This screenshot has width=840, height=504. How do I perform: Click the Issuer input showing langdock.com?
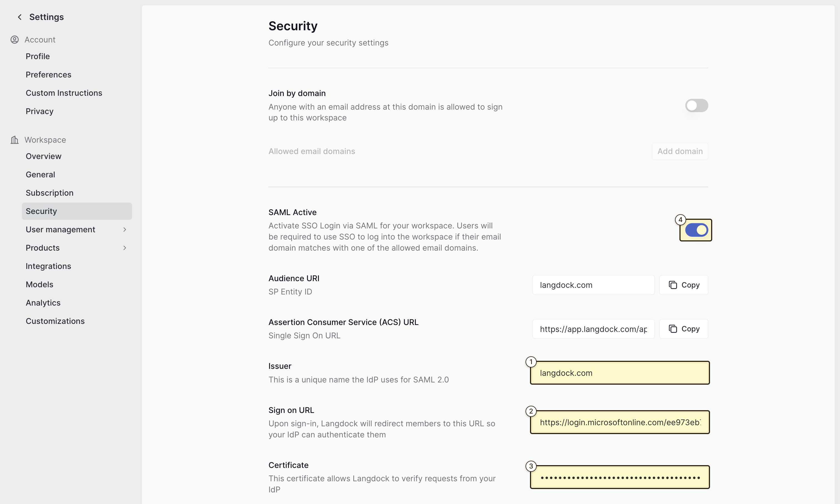coord(619,372)
